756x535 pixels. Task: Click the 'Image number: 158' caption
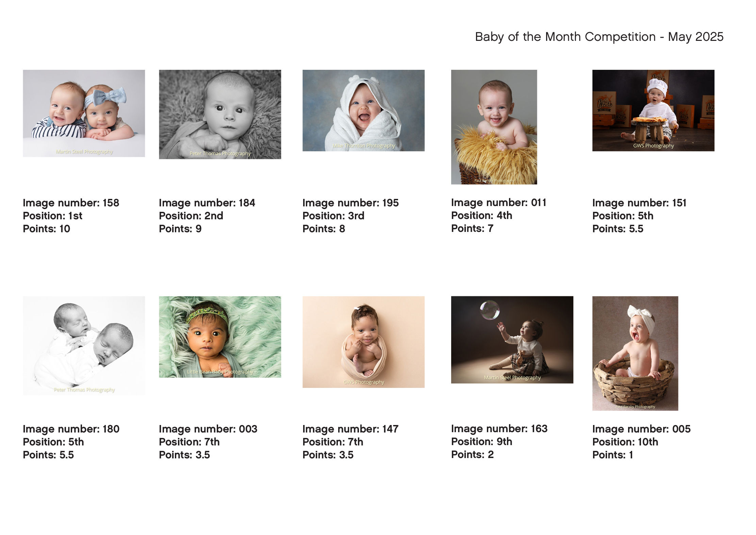[x=71, y=203]
